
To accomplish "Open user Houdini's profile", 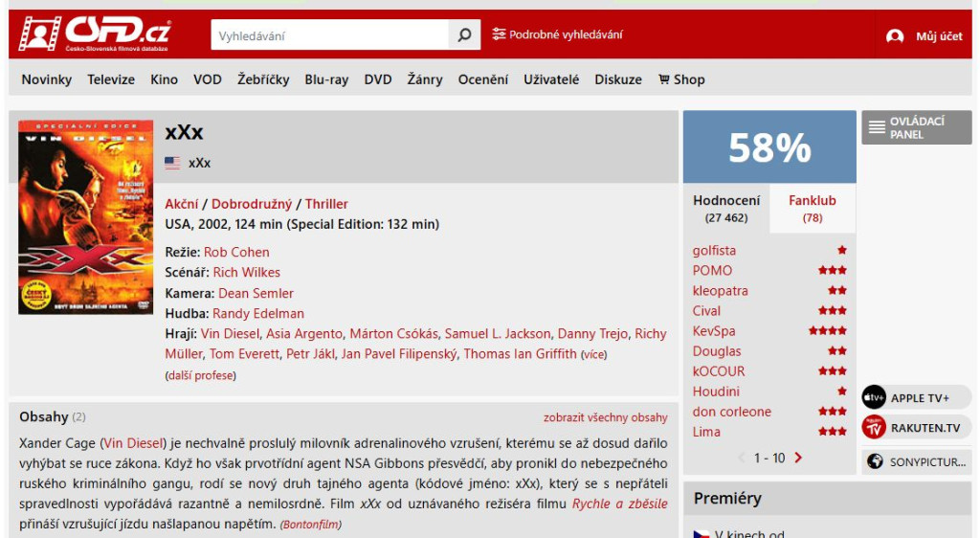I will pos(716,392).
